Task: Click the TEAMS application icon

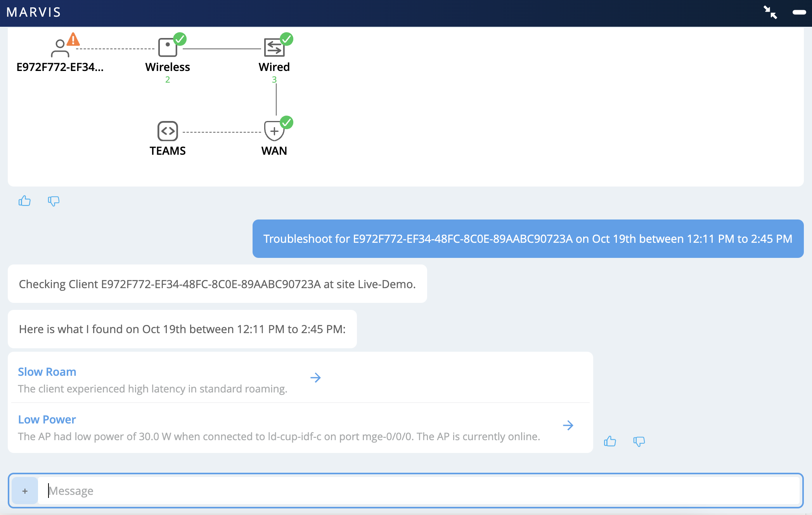Action: click(x=168, y=131)
